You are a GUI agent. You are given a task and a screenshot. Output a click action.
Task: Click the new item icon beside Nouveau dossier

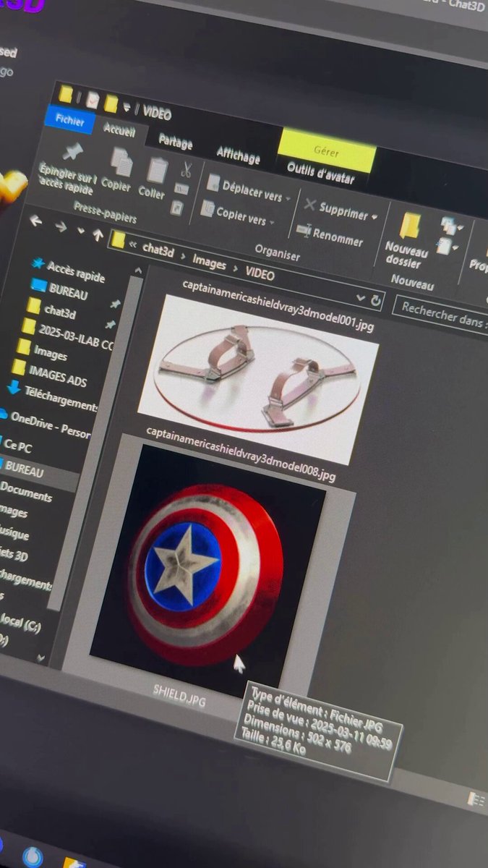pos(448,226)
